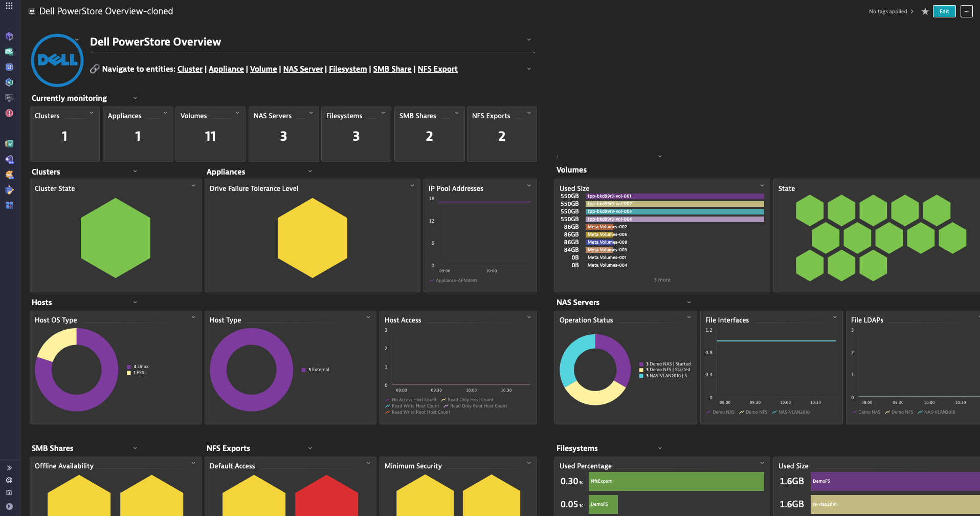Follow the SMB Share entity link
980x516 pixels.
click(392, 69)
